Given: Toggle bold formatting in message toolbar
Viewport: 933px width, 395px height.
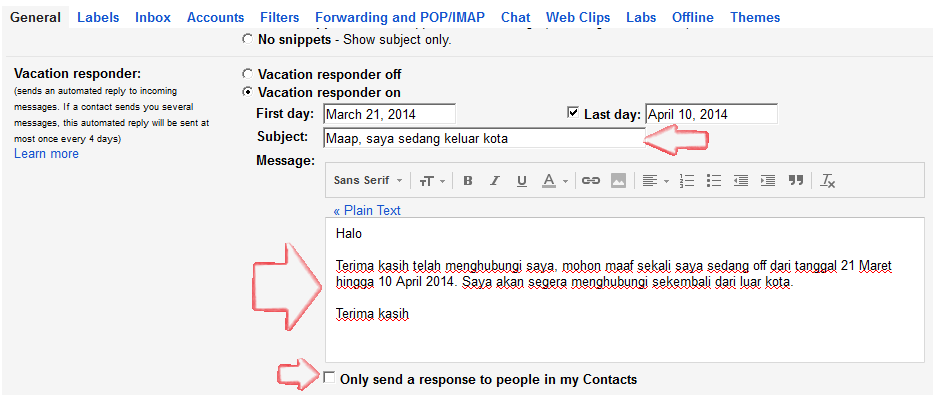Looking at the screenshot, I should tap(468, 181).
